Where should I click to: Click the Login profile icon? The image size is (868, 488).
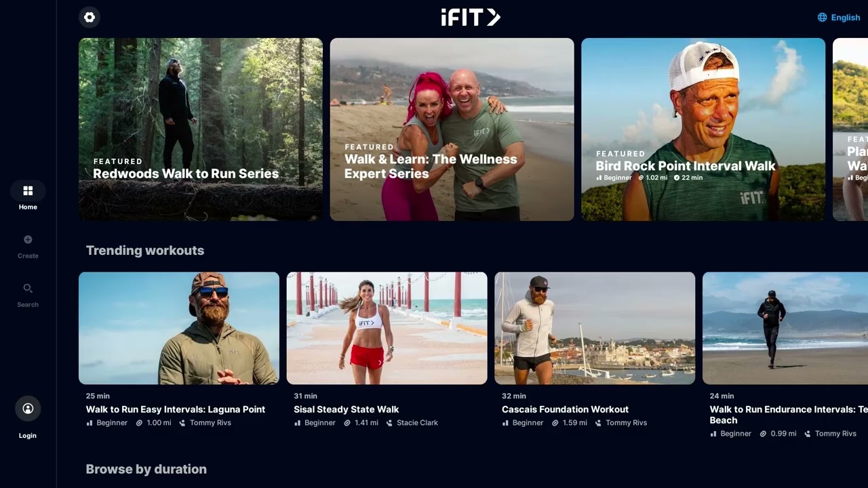28,409
